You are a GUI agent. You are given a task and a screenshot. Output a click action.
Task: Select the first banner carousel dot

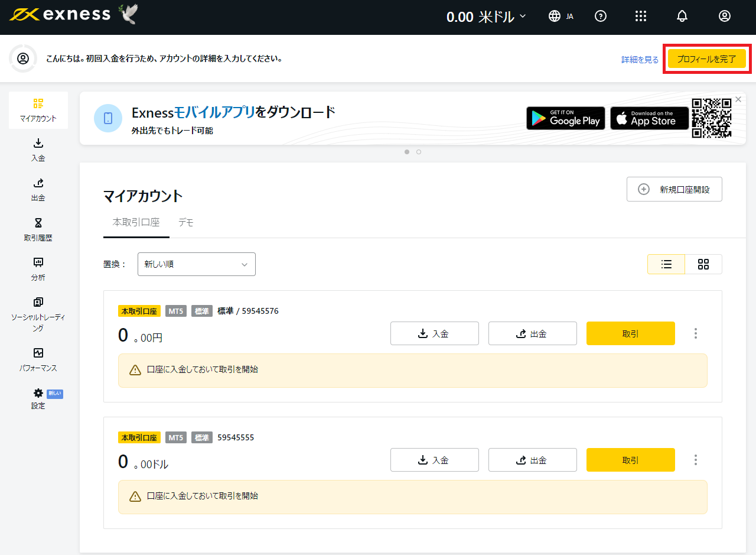pyautogui.click(x=407, y=152)
